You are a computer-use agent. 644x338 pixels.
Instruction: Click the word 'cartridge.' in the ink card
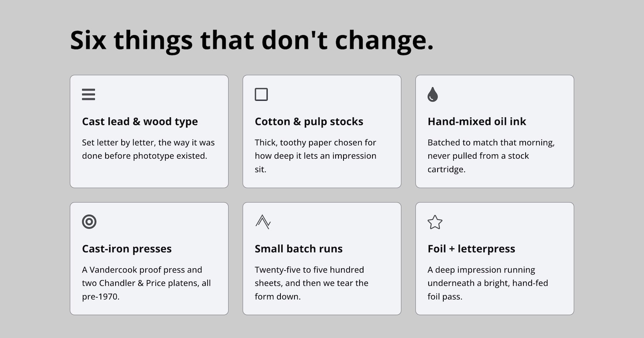coord(447,169)
